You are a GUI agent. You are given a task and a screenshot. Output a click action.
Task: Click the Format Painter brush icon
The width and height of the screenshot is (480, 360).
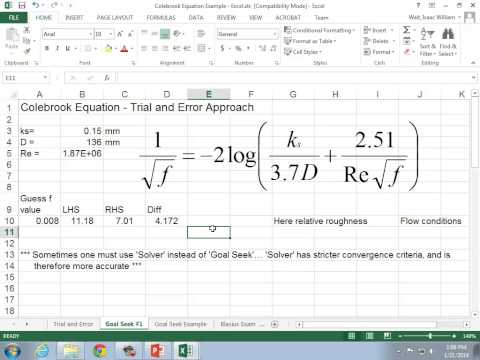[27, 50]
